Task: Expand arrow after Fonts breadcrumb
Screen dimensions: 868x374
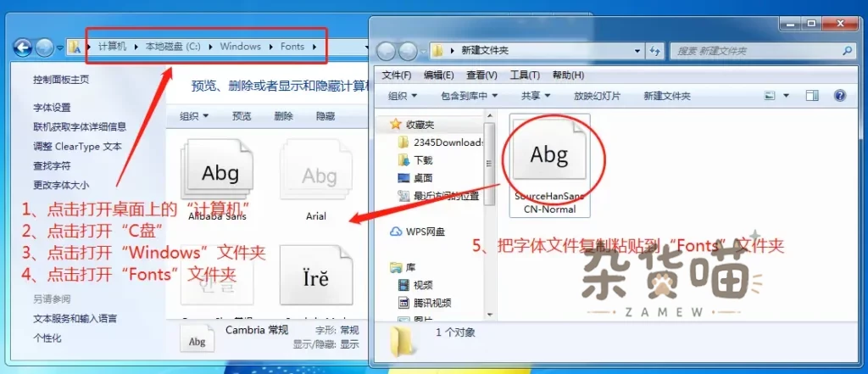Action: click(314, 47)
